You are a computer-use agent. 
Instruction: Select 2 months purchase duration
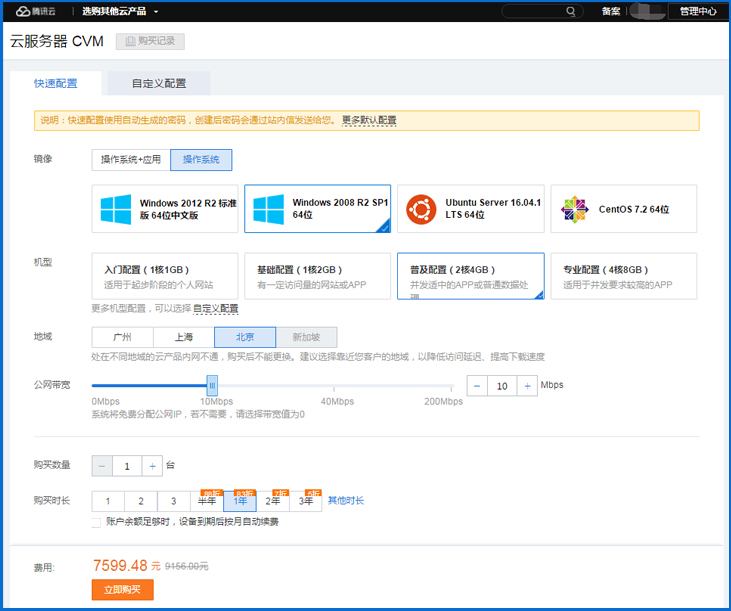[141, 501]
